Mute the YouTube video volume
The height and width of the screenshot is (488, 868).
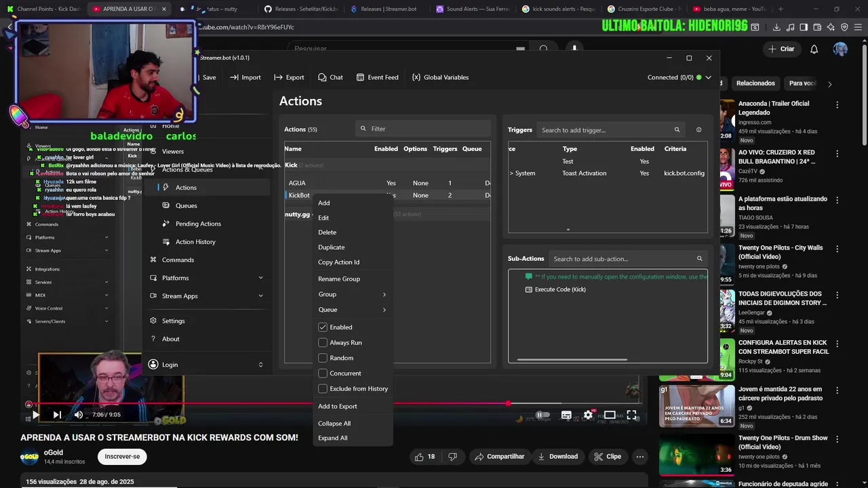(79, 415)
